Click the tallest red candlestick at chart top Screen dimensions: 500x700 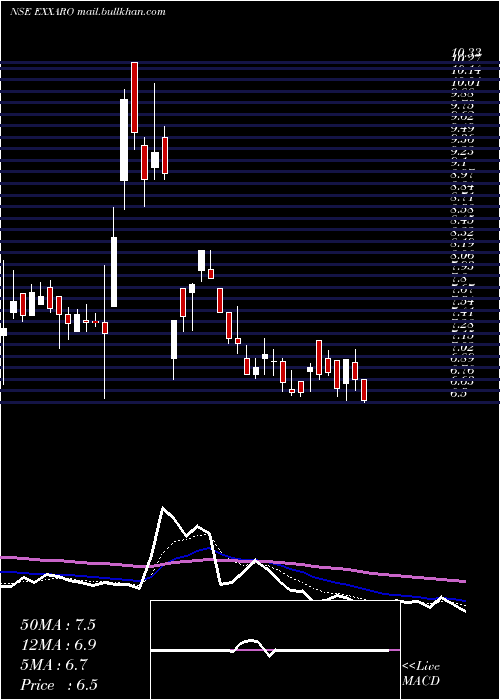(134, 97)
